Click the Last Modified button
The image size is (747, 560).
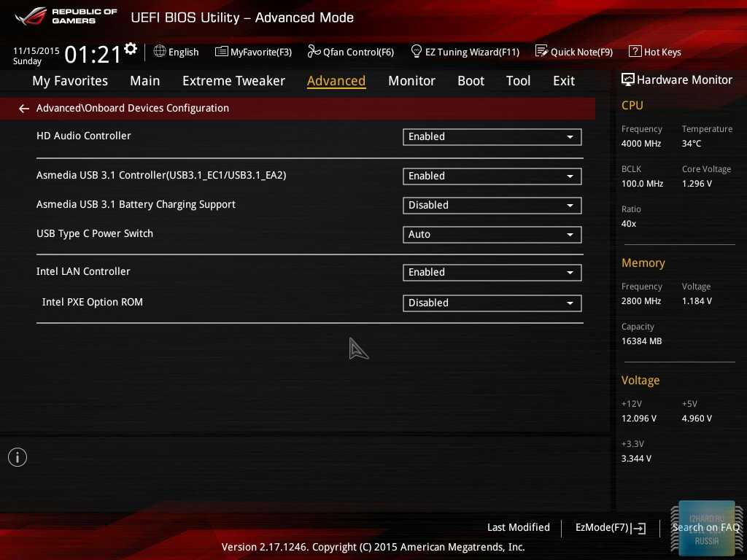pyautogui.click(x=518, y=528)
